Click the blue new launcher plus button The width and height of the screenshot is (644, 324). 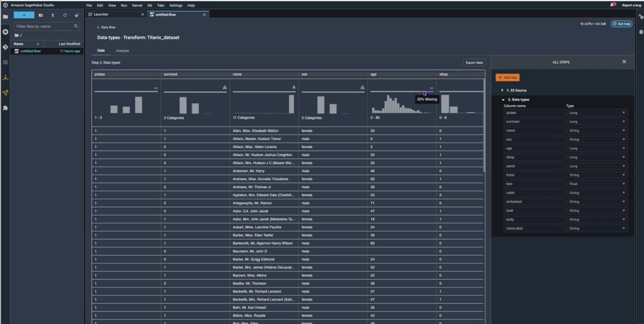pos(24,15)
